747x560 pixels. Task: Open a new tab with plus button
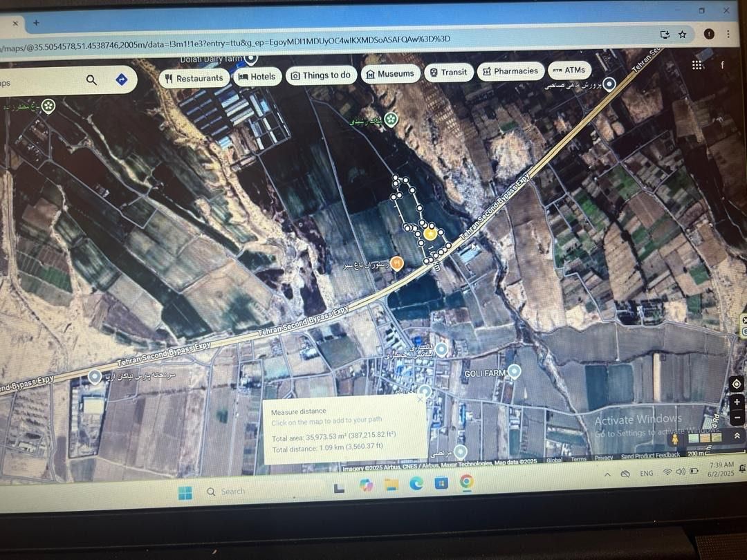point(36,22)
